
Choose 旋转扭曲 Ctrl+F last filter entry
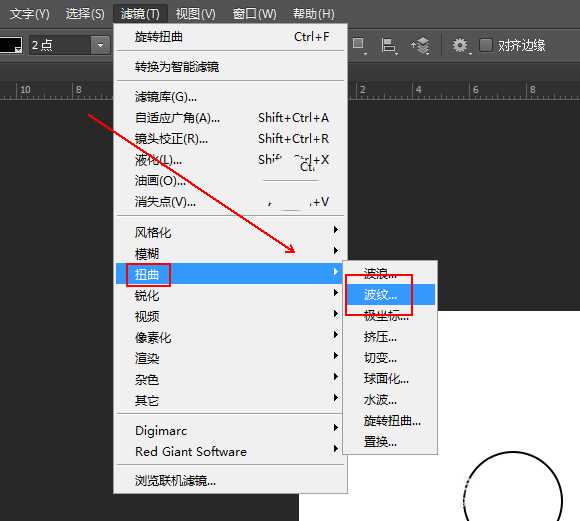(231, 37)
